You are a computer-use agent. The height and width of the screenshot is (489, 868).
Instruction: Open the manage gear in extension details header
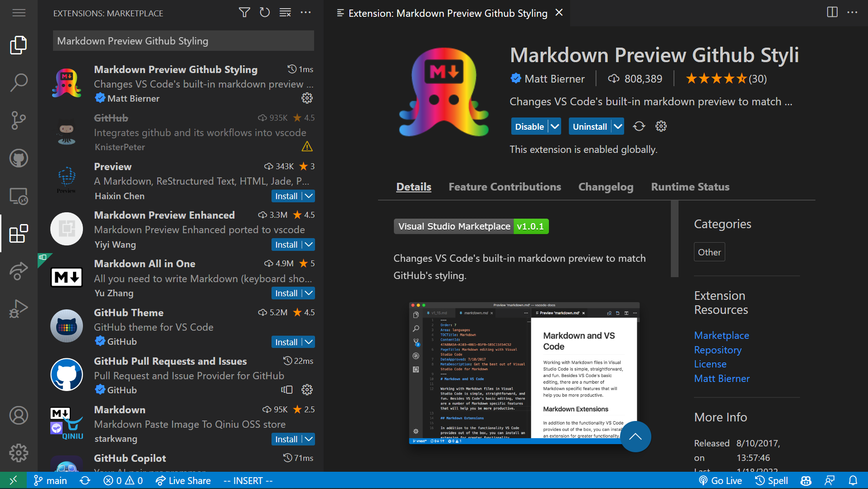coord(661,126)
